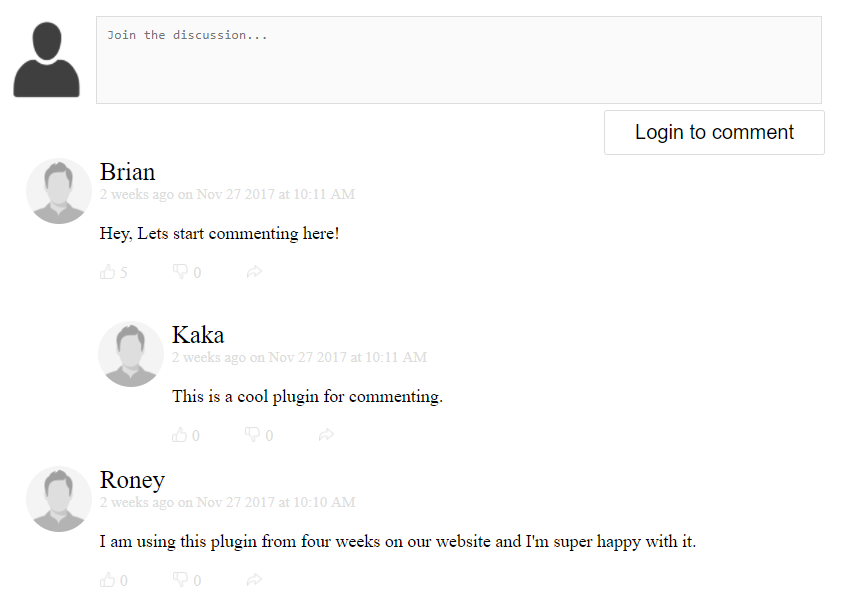Image resolution: width=841 pixels, height=607 pixels.
Task: Click the dark user silhouette avatar
Action: (x=47, y=60)
